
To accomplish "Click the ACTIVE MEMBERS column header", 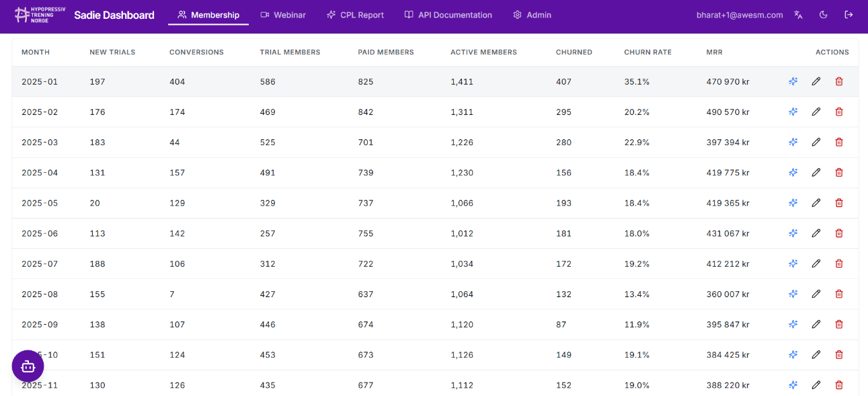I will 483,52.
